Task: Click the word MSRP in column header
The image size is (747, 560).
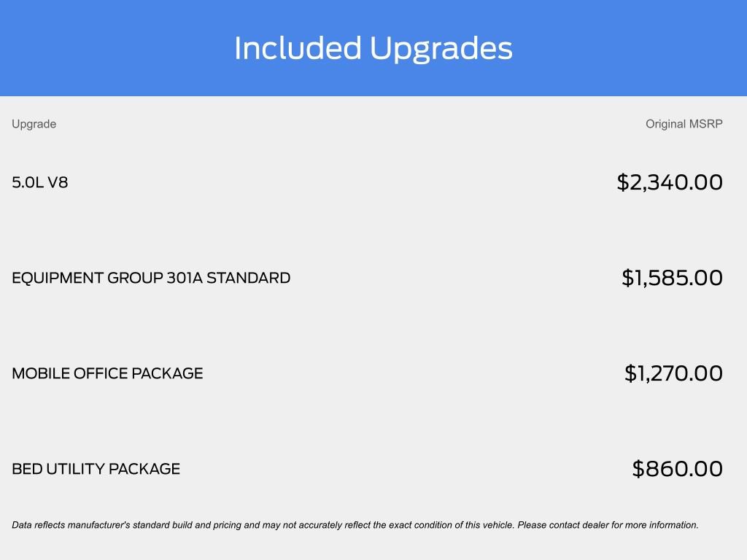Action: 705,124
